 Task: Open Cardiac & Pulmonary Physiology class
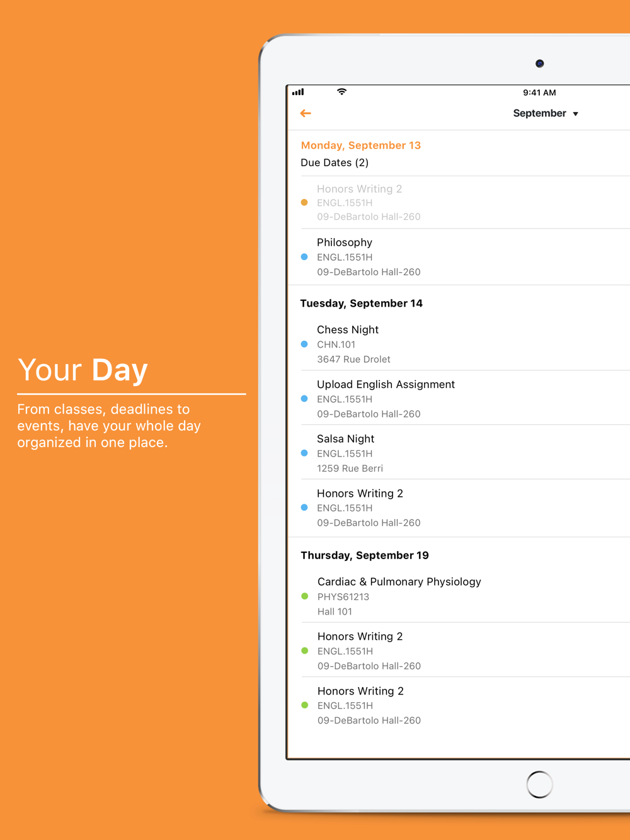click(399, 582)
